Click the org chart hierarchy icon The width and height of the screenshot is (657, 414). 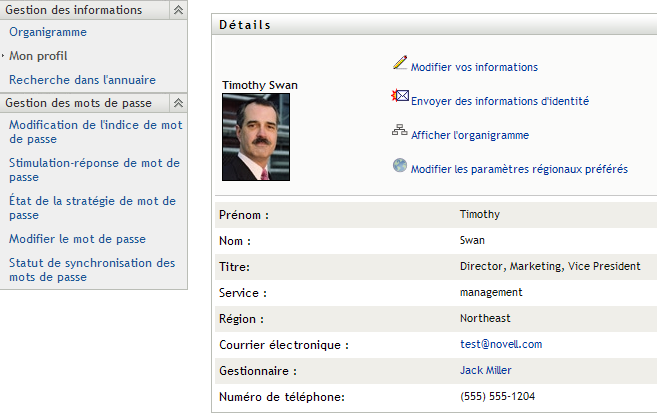pyautogui.click(x=400, y=131)
